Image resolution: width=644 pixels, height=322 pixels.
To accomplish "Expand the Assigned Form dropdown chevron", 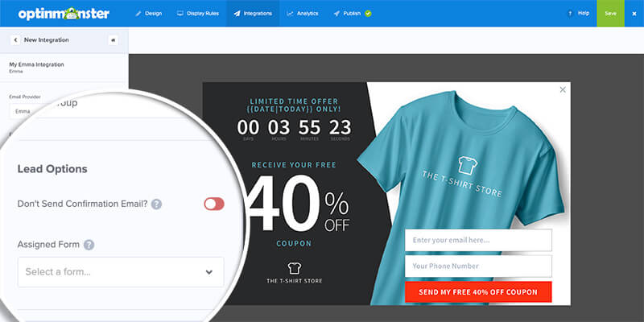I will click(209, 272).
